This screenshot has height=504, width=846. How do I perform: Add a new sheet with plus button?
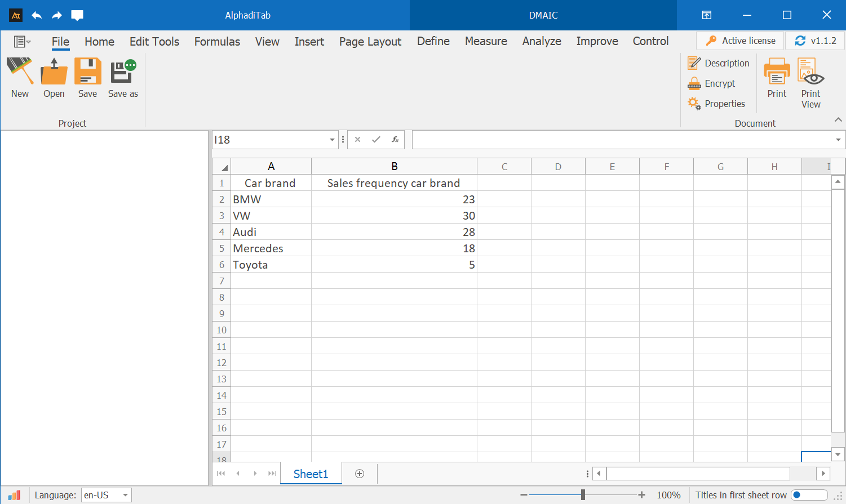pos(360,474)
